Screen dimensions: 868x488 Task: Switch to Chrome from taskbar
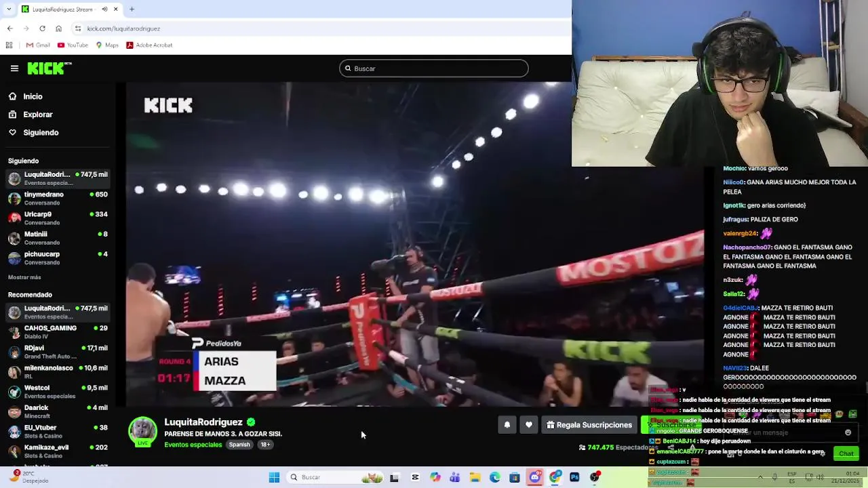pos(555,477)
